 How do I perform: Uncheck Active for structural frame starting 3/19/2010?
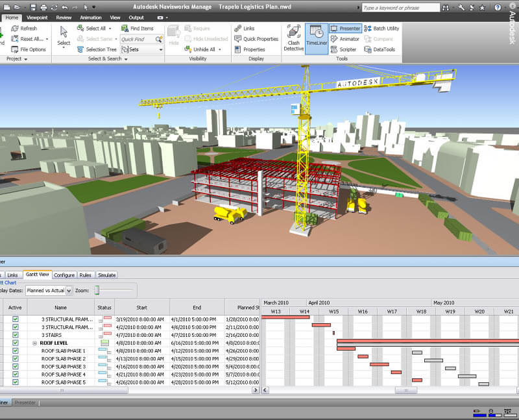pyautogui.click(x=15, y=319)
